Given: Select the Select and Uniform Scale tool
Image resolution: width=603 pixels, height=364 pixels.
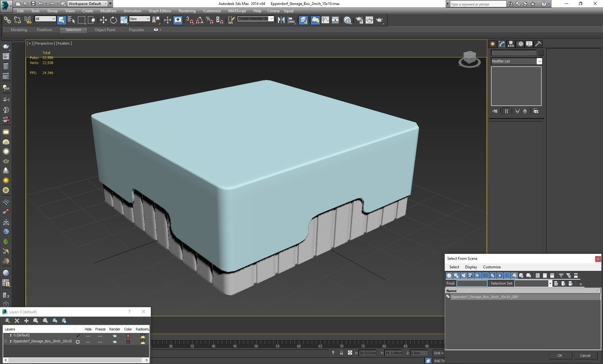Looking at the screenshot, I should point(124,20).
